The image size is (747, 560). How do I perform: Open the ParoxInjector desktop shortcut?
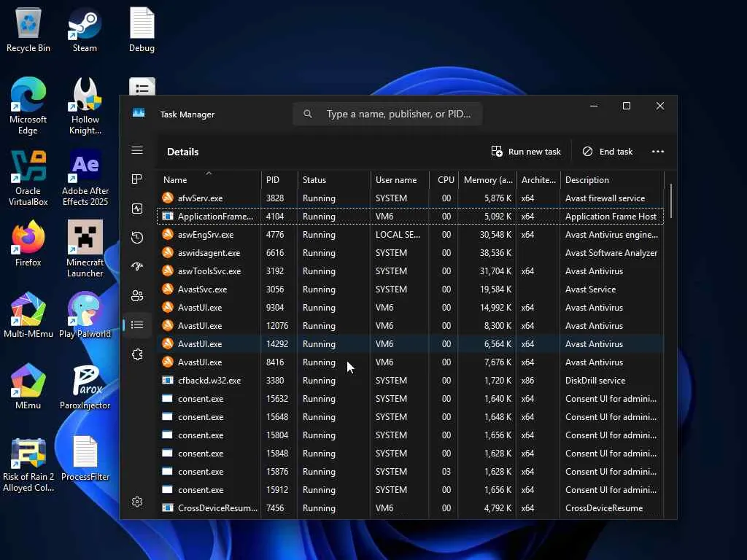(85, 387)
